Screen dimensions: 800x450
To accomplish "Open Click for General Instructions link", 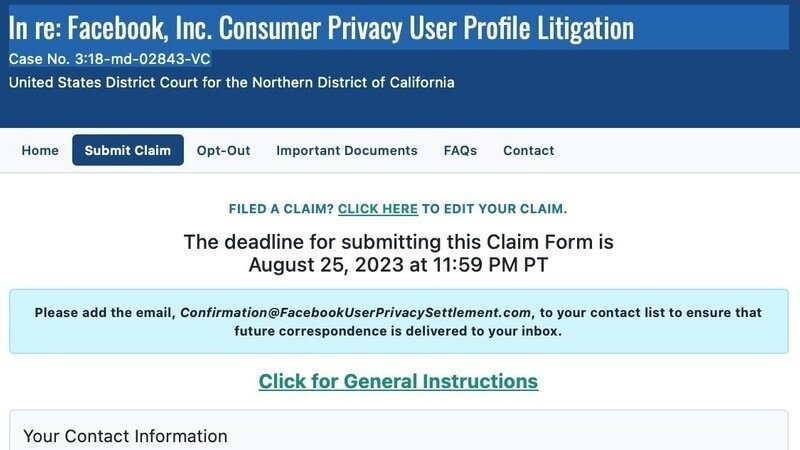I will coord(398,381).
